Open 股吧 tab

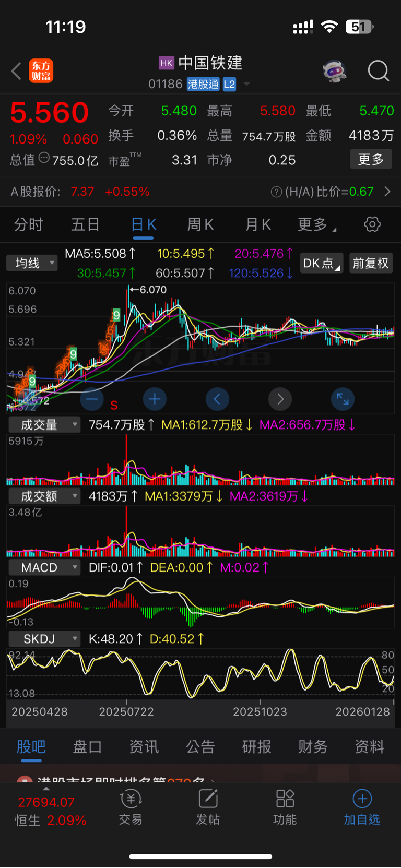31,747
